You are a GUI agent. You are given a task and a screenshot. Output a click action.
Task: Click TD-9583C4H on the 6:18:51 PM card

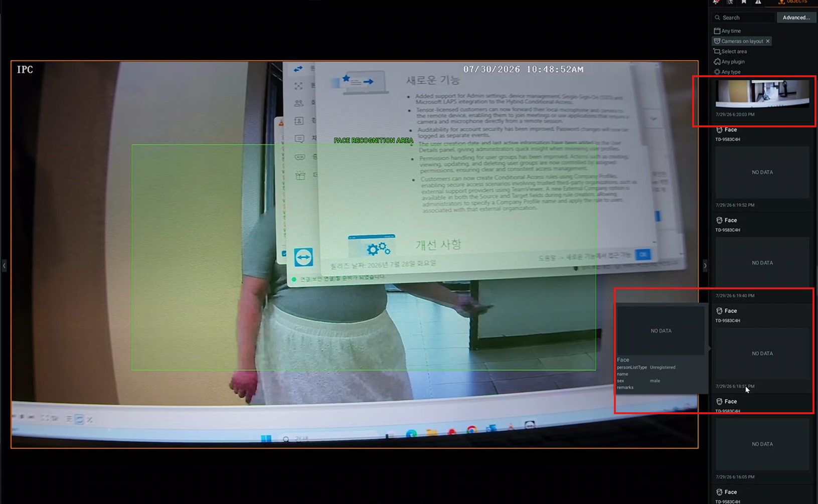coord(728,321)
